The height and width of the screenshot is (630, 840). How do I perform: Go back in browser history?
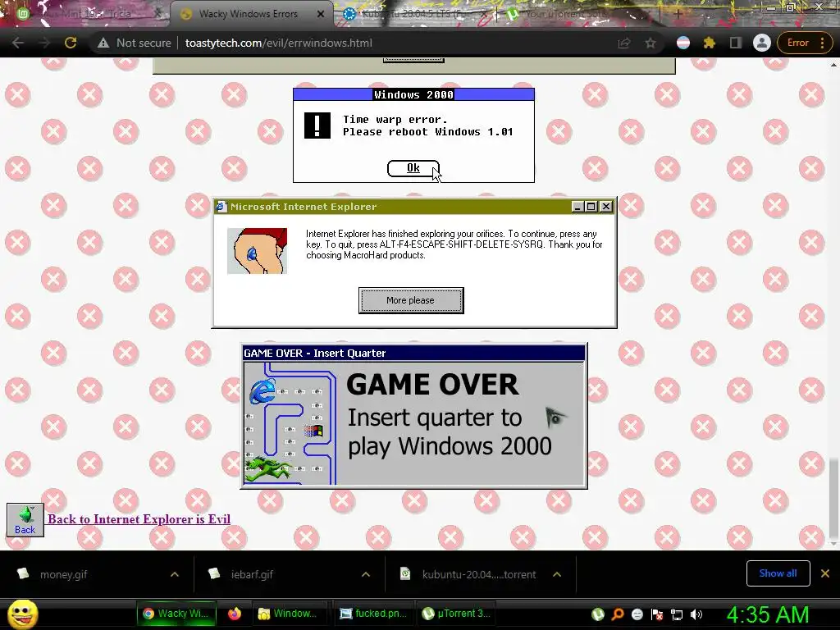pos(18,43)
